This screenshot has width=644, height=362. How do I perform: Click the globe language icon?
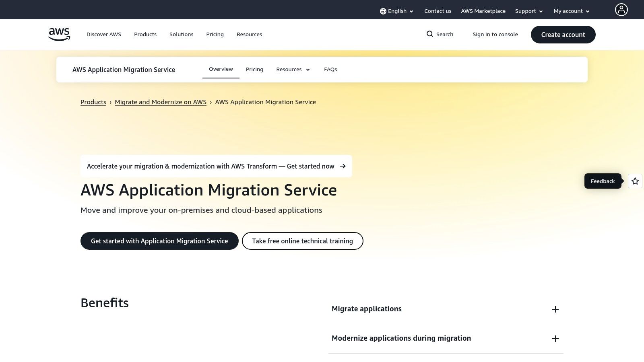pyautogui.click(x=383, y=11)
